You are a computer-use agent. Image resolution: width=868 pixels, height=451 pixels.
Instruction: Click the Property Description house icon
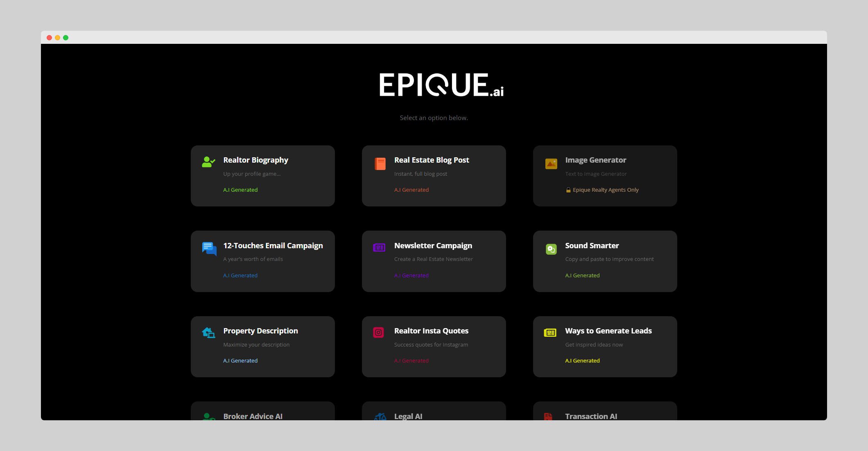208,333
